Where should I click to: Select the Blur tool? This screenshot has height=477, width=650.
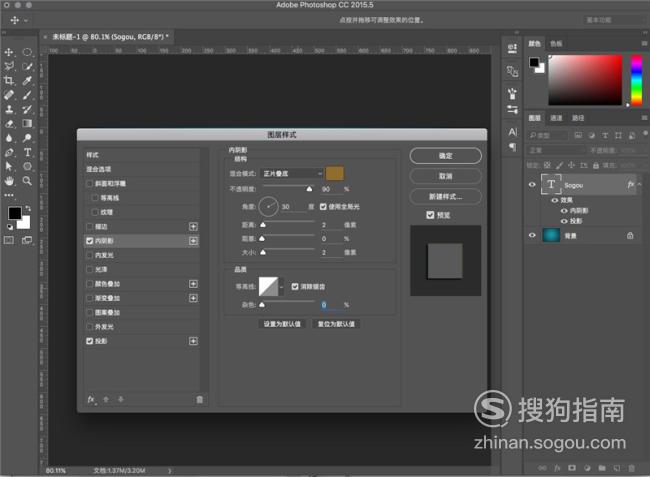9,138
